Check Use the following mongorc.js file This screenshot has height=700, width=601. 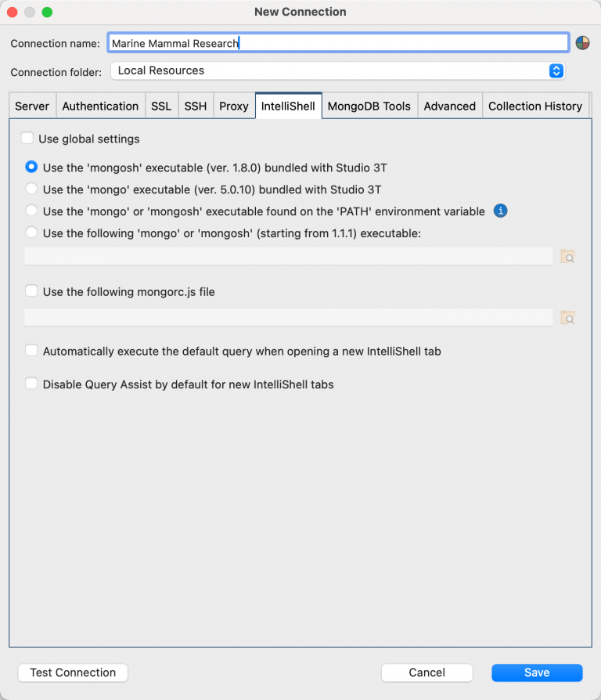(31, 290)
